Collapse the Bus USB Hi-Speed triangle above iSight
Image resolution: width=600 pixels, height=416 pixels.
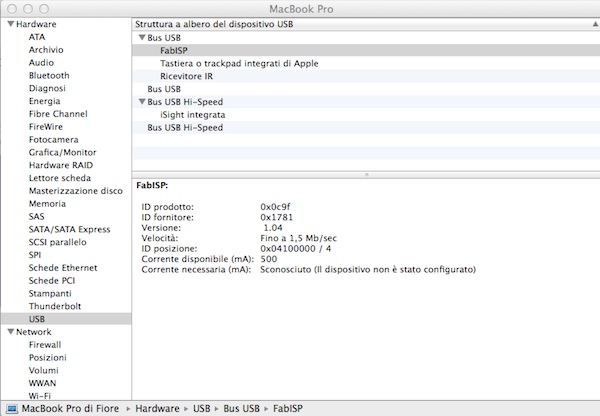coord(142,101)
